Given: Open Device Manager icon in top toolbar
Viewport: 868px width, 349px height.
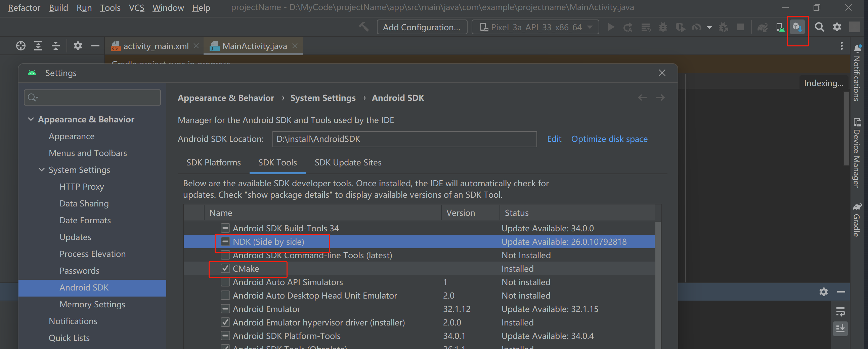Looking at the screenshot, I should tap(780, 27).
